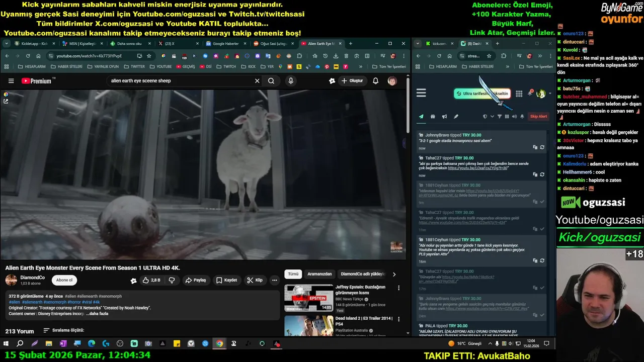This screenshot has height=362, width=644.
Task: Reload the YouTube page
Action: pos(28,56)
